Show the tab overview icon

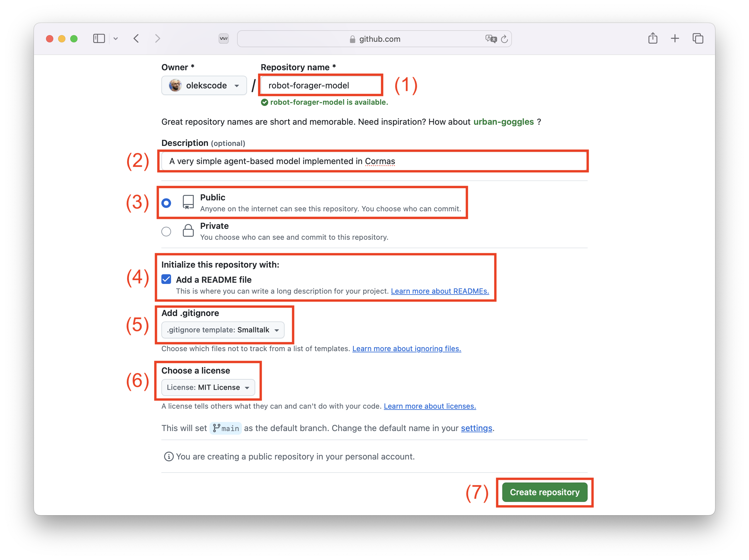pos(698,39)
